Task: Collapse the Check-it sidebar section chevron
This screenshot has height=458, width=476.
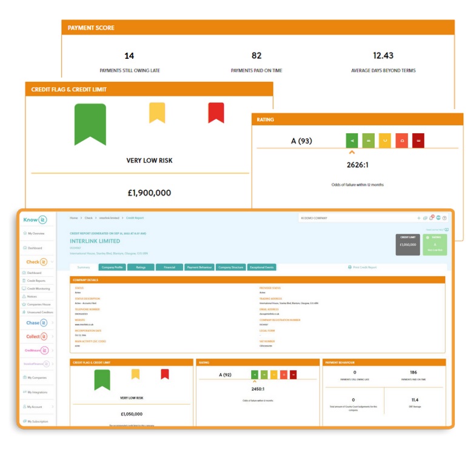Action: tap(52, 262)
